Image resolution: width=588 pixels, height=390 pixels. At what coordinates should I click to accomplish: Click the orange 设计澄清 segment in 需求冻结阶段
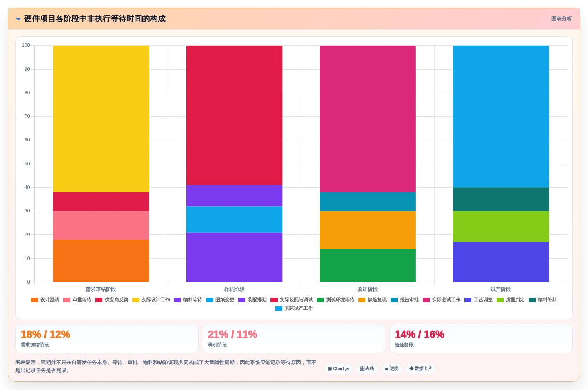click(x=101, y=261)
